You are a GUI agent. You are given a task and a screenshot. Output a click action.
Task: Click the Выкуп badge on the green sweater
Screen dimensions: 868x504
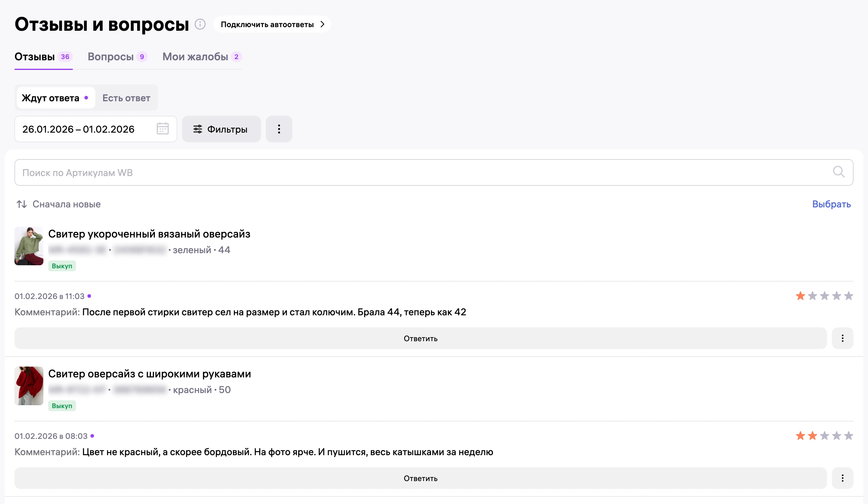(x=62, y=266)
